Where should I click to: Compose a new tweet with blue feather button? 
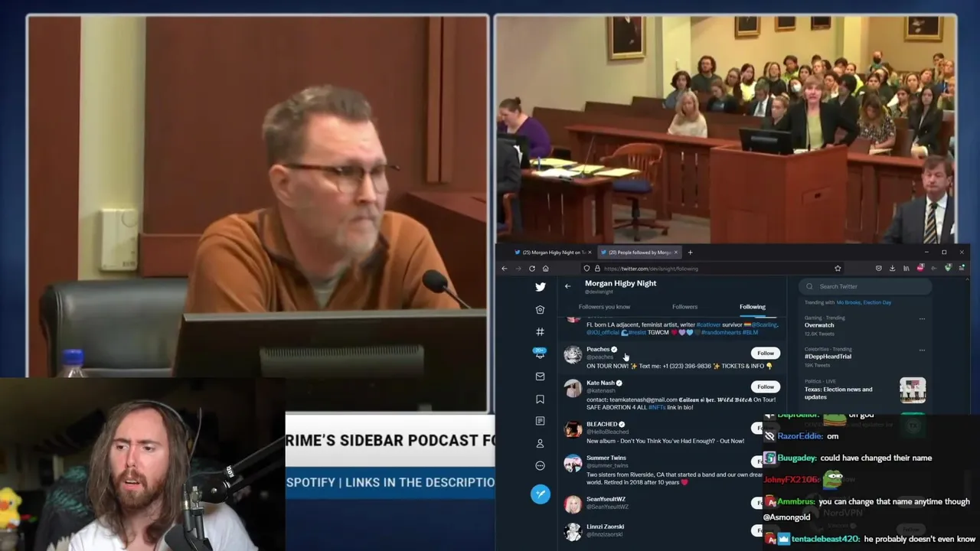[541, 494]
